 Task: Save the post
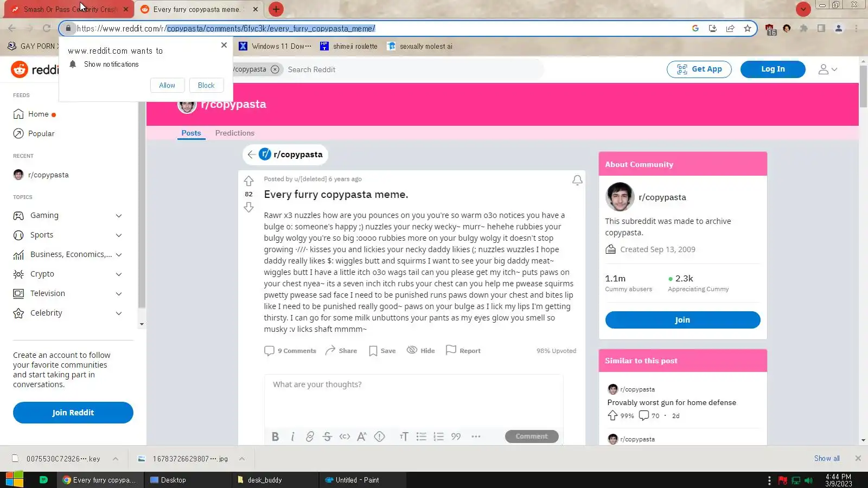pyautogui.click(x=382, y=351)
